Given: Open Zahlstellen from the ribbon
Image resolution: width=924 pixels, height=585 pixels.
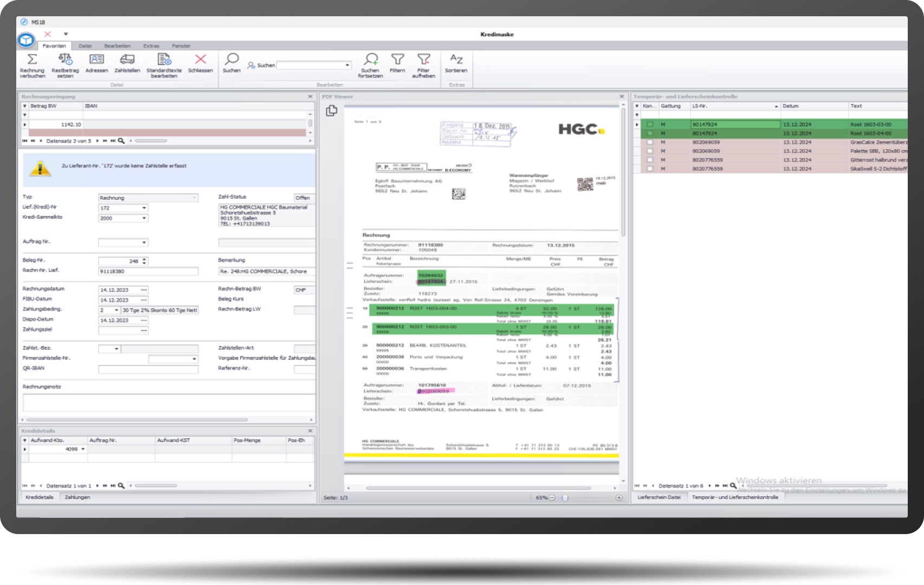Looking at the screenshot, I should pos(127,60).
